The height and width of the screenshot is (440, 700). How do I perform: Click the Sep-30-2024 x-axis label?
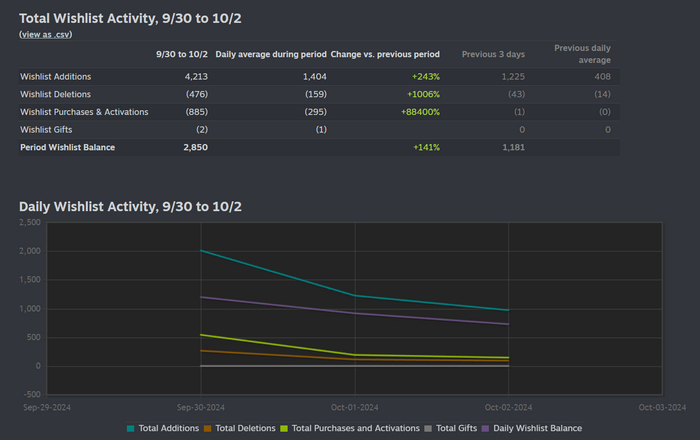click(202, 407)
